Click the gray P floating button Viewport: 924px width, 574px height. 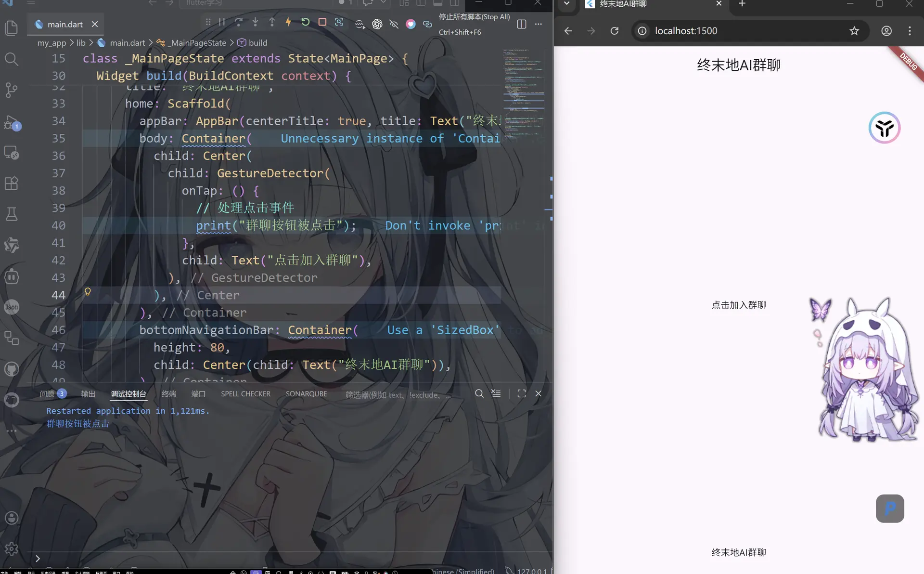(x=890, y=509)
